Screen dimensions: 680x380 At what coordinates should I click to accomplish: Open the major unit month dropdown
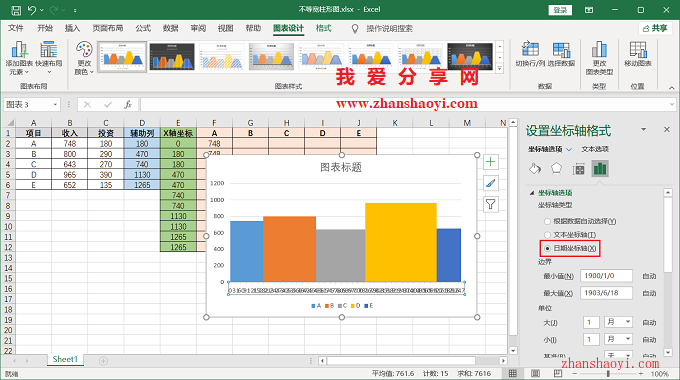[618, 322]
